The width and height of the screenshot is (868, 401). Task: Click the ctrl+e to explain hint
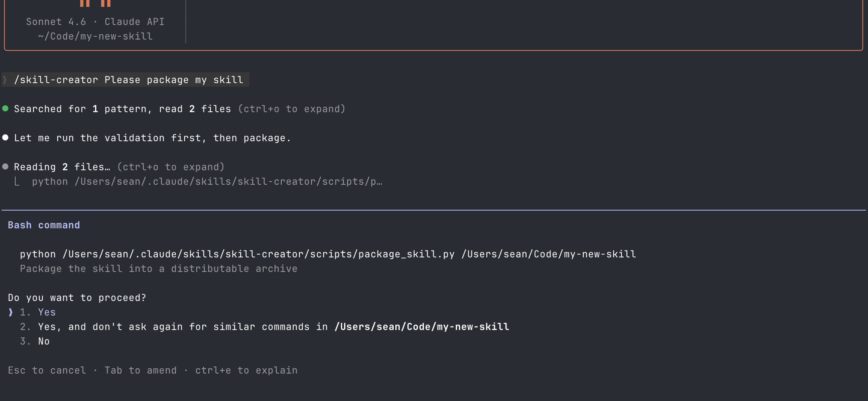pos(246,370)
